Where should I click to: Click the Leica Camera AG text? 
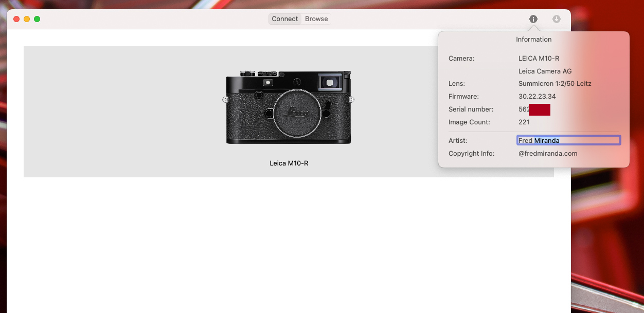pyautogui.click(x=545, y=71)
